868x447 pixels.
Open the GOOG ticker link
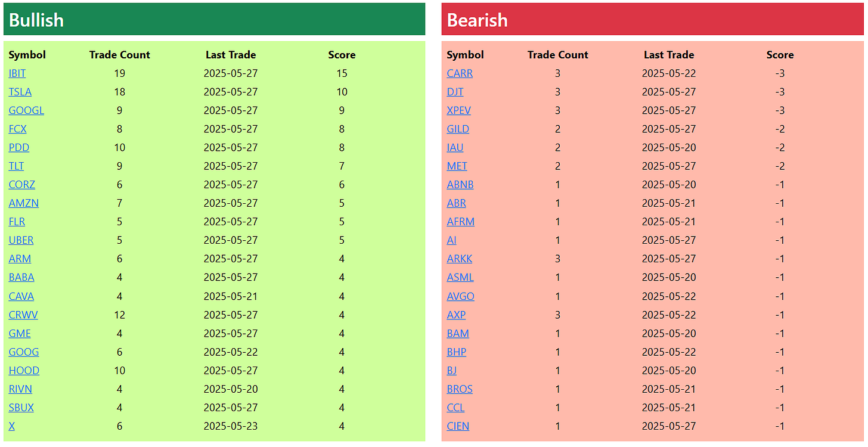coord(24,352)
